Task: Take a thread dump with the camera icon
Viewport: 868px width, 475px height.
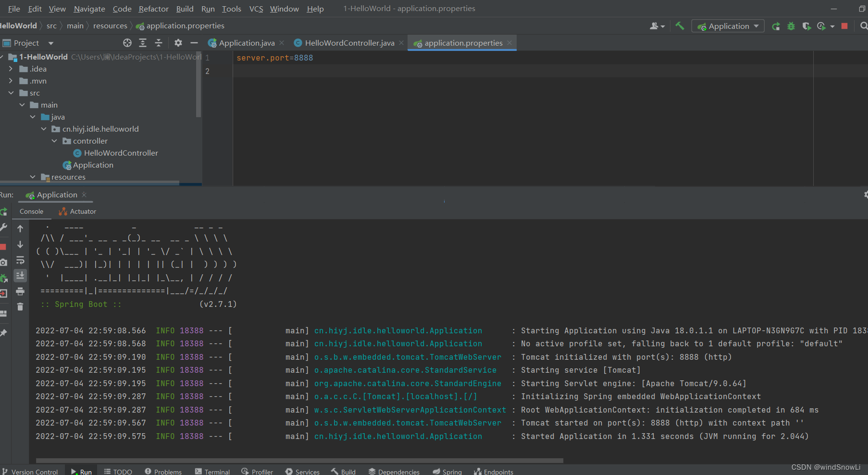Action: pyautogui.click(x=3, y=262)
